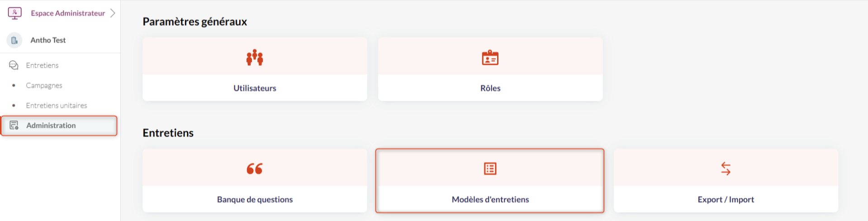Viewport: 868px width, 221px height.
Task: Open the Administration menu item
Action: click(x=51, y=125)
